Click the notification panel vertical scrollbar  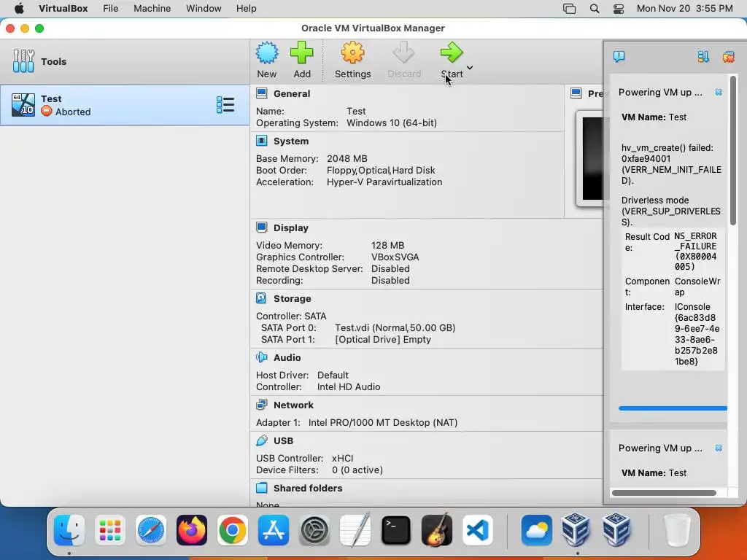(x=733, y=150)
